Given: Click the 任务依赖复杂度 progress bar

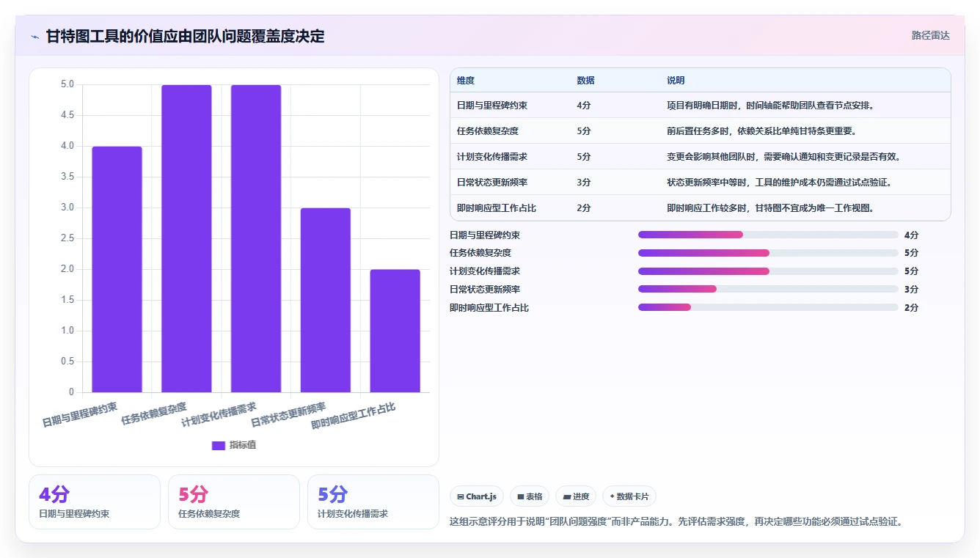Looking at the screenshot, I should coord(768,253).
